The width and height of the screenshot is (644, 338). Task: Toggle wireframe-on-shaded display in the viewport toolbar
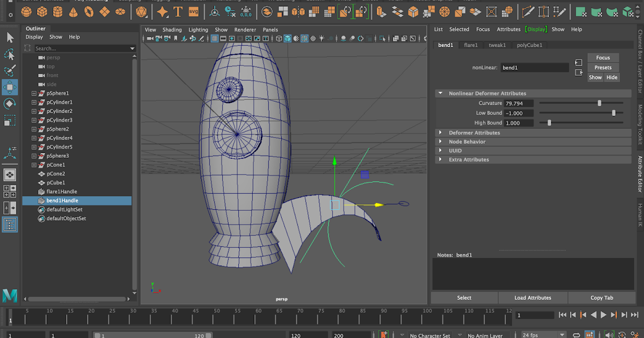click(304, 38)
